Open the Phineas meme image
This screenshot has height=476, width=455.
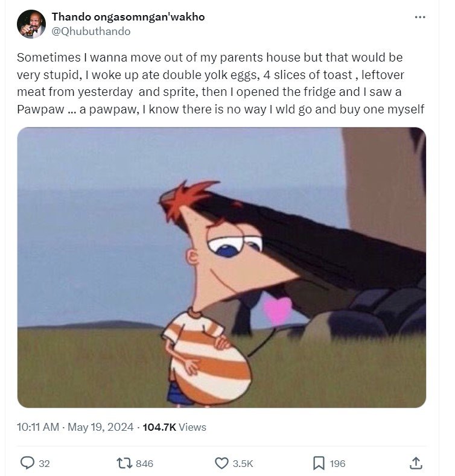[x=221, y=267]
